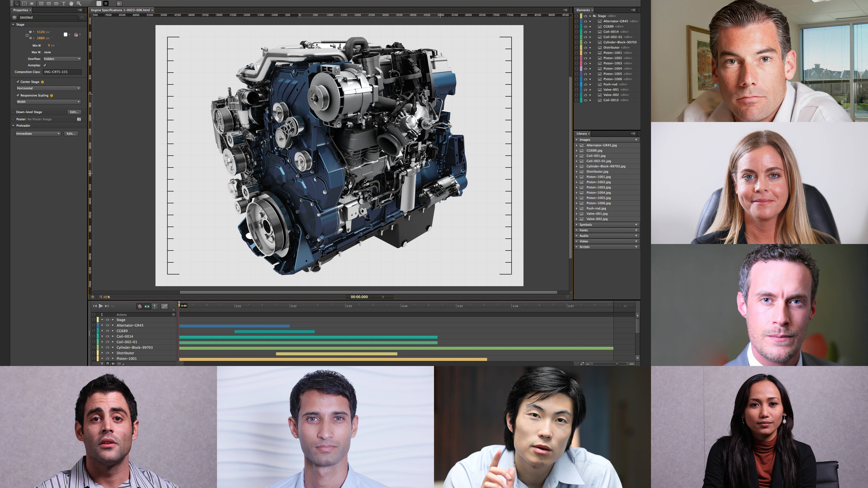Expand the Symbols section in Library
This screenshot has width=868, height=488.
pos(577,225)
